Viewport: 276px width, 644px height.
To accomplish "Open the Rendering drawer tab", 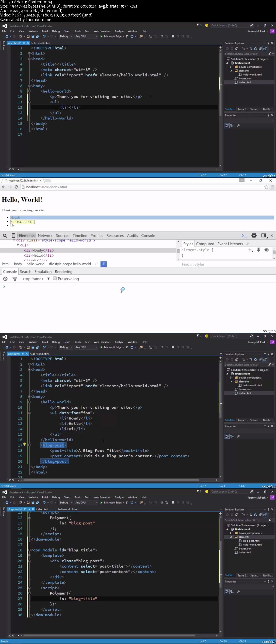I will pos(64,272).
